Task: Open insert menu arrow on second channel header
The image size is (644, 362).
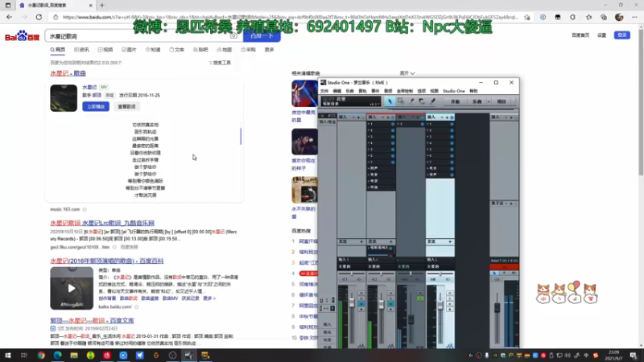Action: pos(383,117)
